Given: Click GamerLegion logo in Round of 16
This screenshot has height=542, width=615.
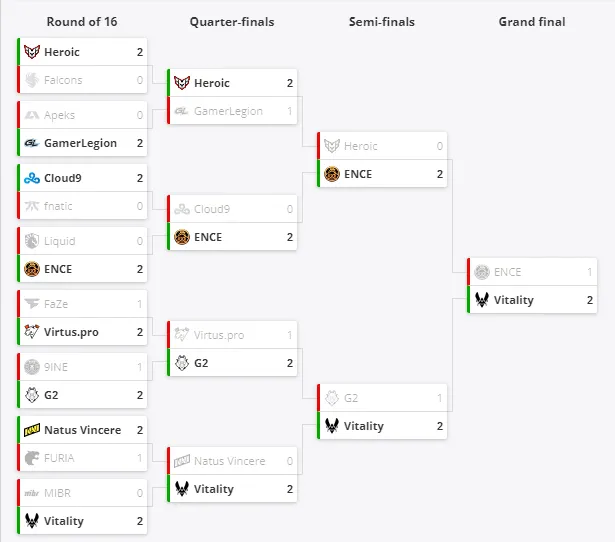Looking at the screenshot, I should tap(32, 143).
